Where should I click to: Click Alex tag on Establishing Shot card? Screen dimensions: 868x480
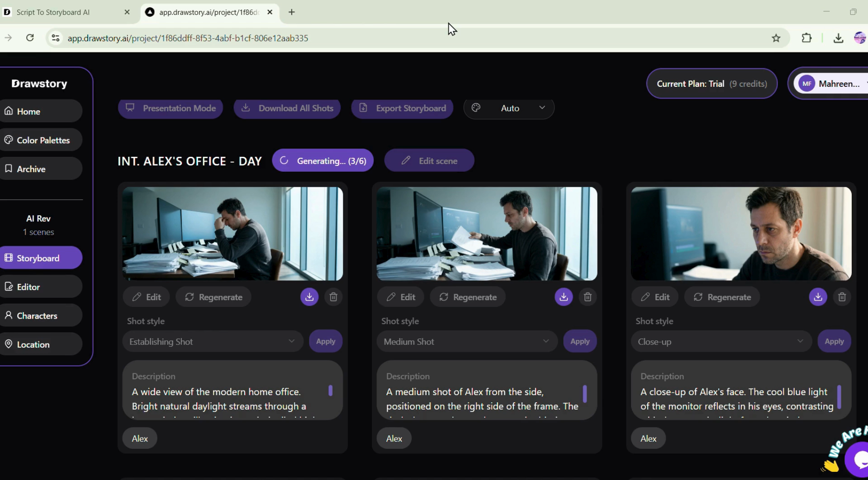(x=140, y=438)
